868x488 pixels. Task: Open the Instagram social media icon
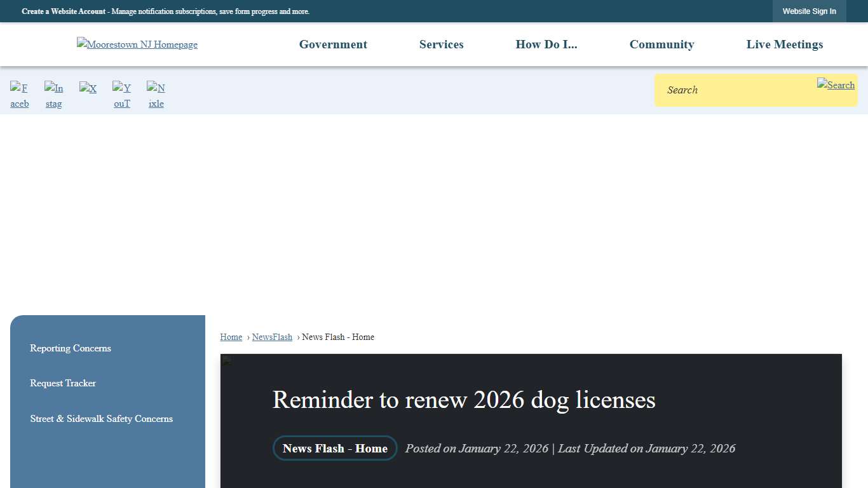[54, 94]
